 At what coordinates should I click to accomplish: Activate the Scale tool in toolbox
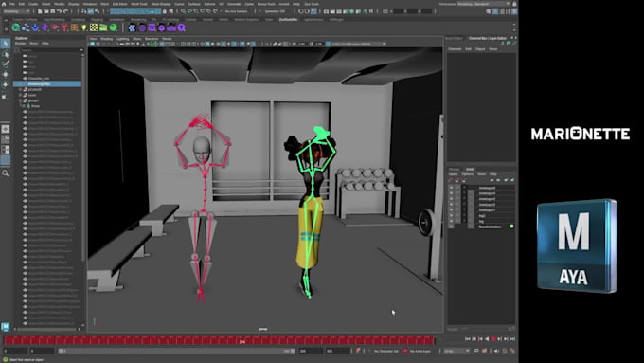point(6,95)
